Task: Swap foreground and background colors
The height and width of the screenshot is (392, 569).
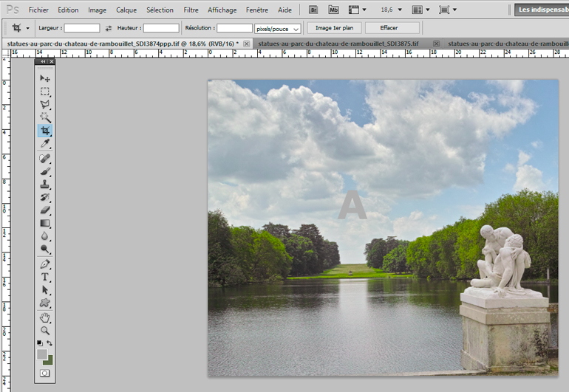Action: (50, 343)
